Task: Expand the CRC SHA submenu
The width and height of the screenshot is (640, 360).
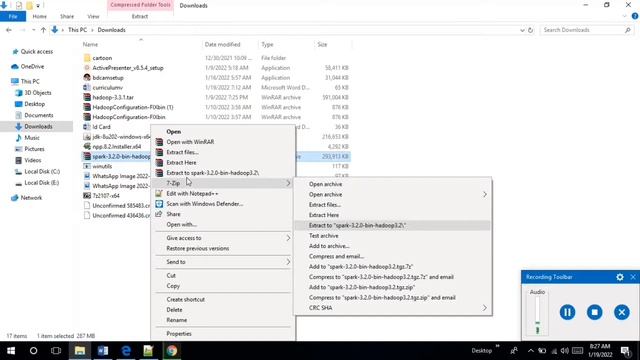Action: click(392, 308)
